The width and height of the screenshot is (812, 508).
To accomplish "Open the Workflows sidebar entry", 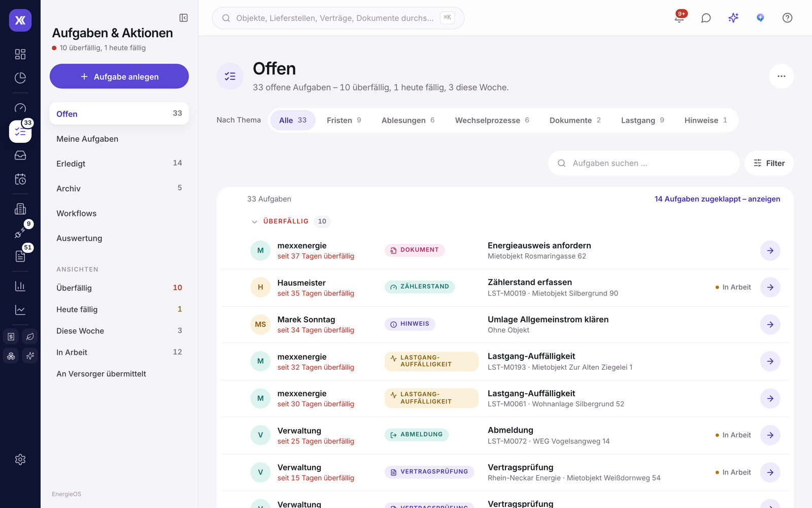I will click(x=119, y=213).
